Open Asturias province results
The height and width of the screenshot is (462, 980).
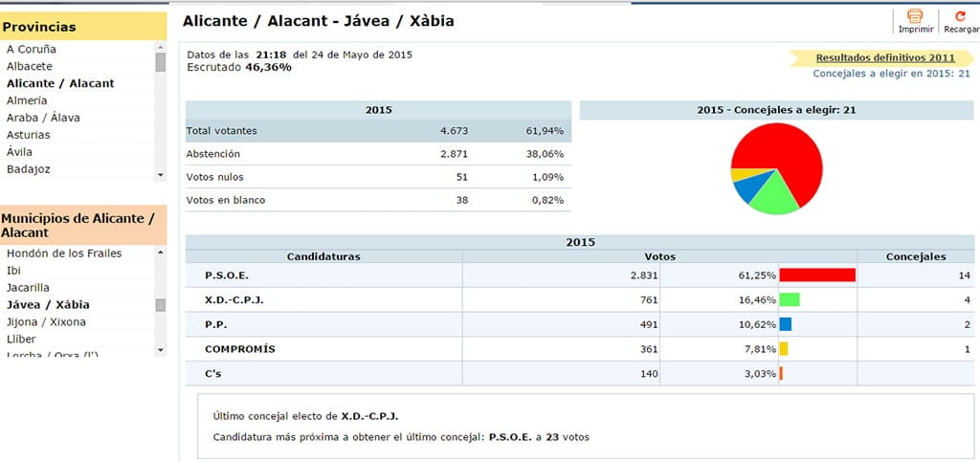click(x=29, y=135)
